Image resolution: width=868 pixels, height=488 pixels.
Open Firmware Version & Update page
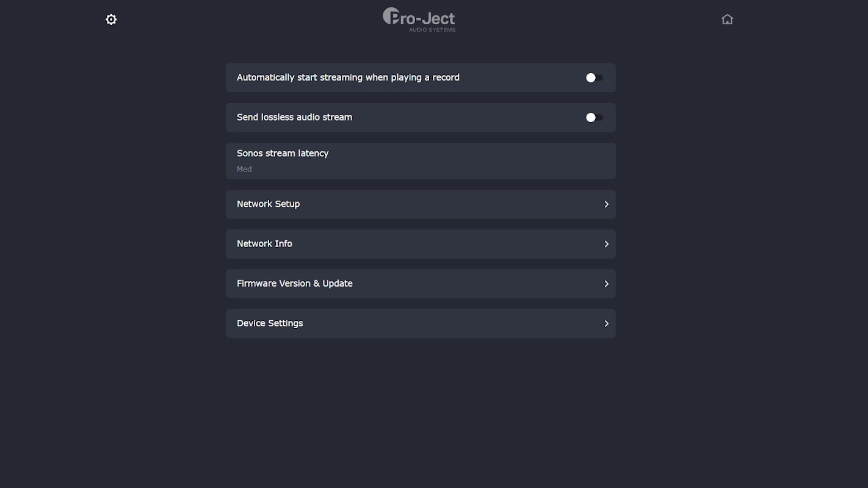point(295,283)
